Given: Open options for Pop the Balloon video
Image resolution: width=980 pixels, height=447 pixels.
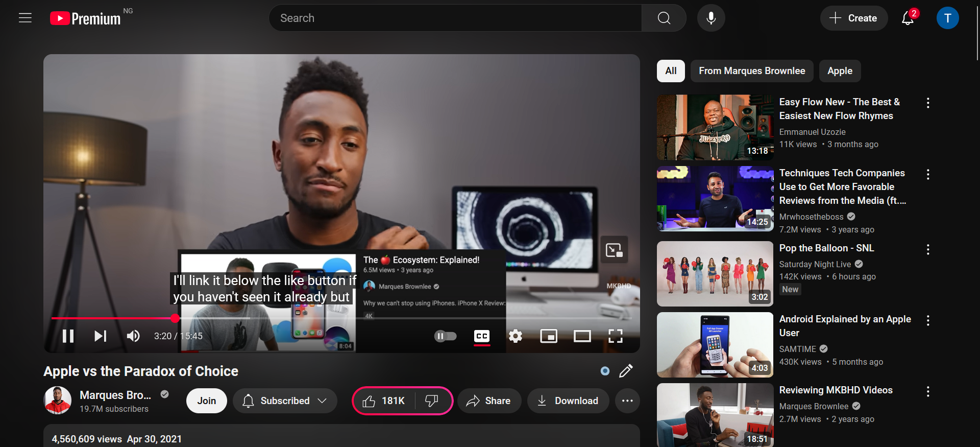Looking at the screenshot, I should tap(928, 249).
